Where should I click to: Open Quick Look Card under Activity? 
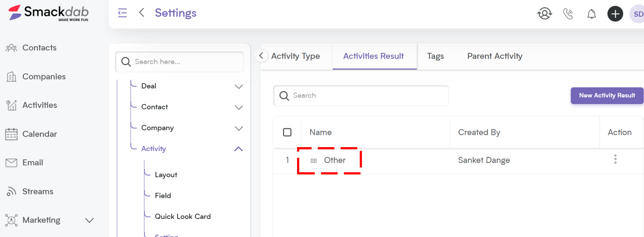(x=183, y=217)
